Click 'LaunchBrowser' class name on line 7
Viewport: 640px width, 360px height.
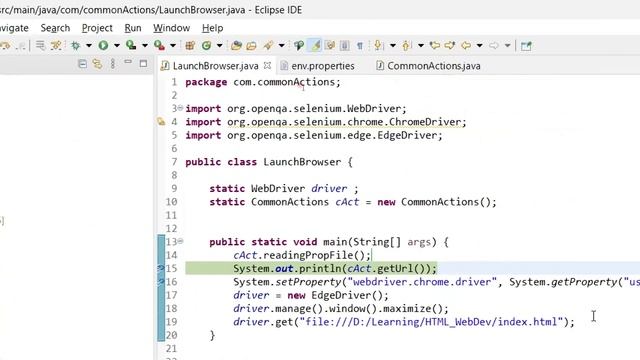pyautogui.click(x=302, y=162)
